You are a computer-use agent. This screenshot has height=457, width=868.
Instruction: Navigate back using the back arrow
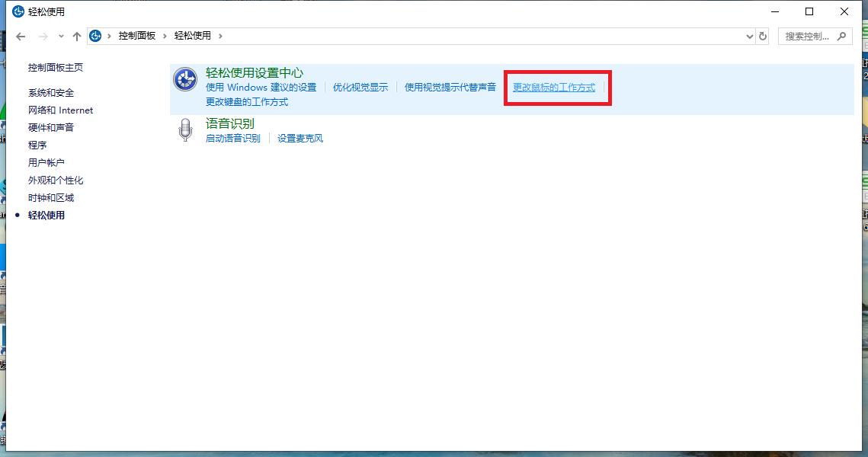(x=20, y=36)
